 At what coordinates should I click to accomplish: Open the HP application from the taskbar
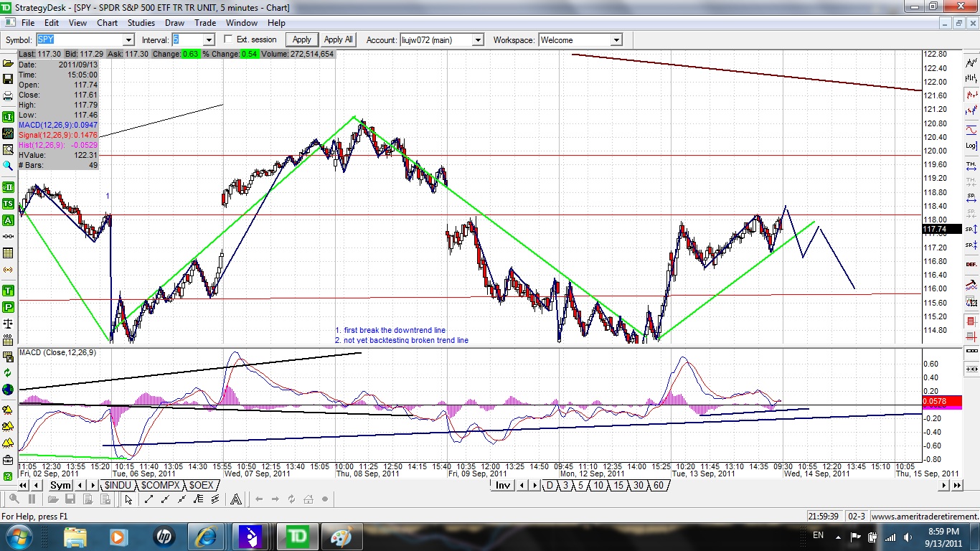164,537
